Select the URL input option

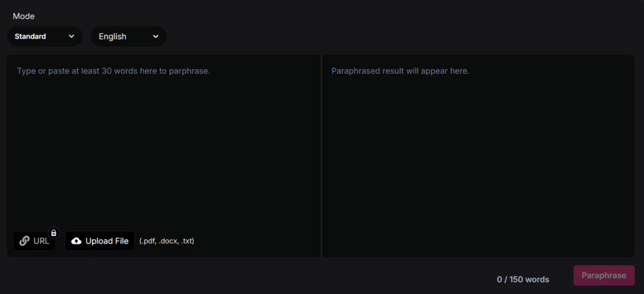pyautogui.click(x=35, y=241)
